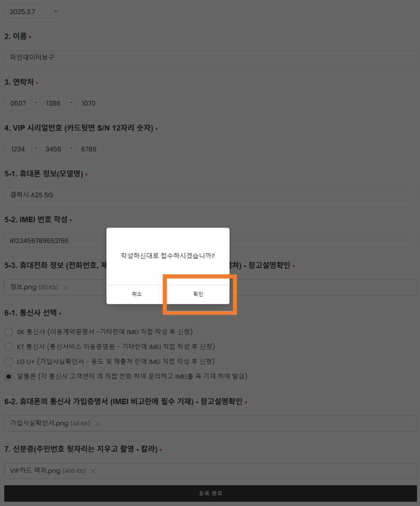Click the 1386 phone middle field
The height and width of the screenshot is (506, 420).
coord(53,103)
